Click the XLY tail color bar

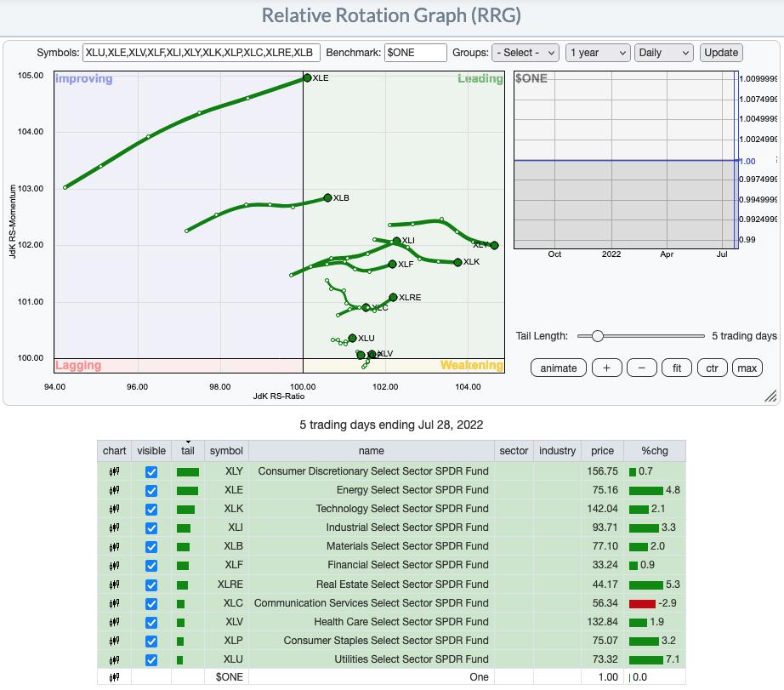[188, 472]
